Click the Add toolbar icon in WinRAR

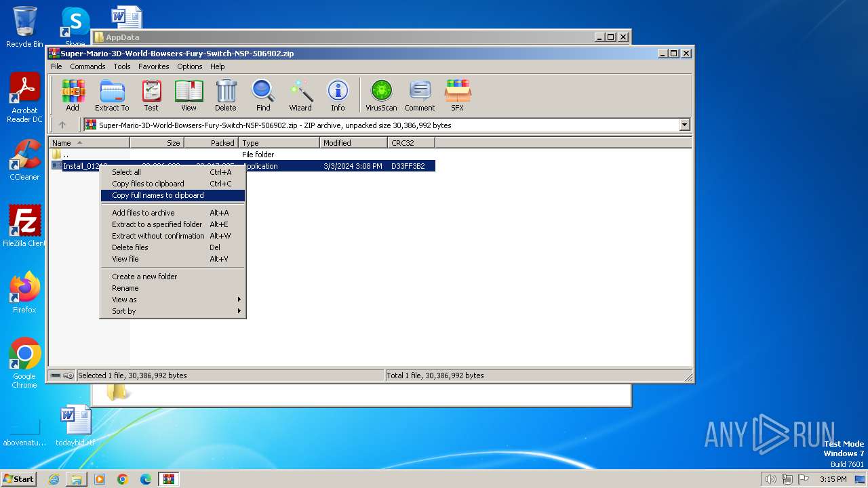[x=73, y=96]
